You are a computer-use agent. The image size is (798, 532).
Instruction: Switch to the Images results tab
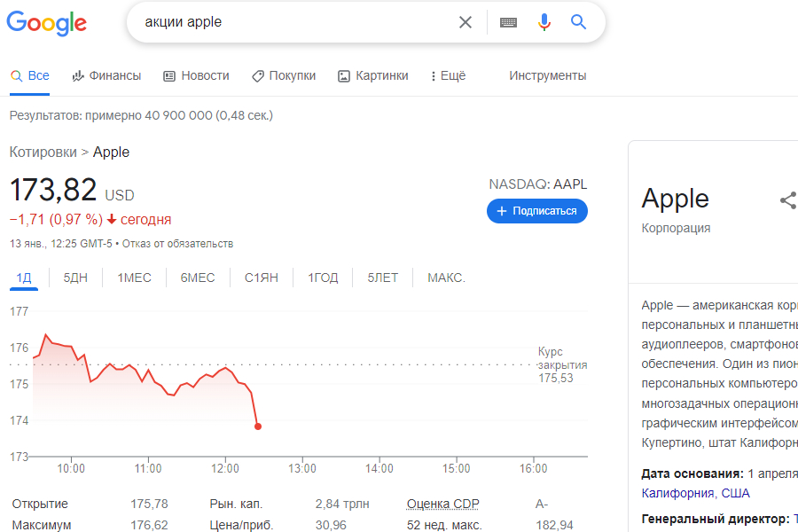(x=373, y=76)
